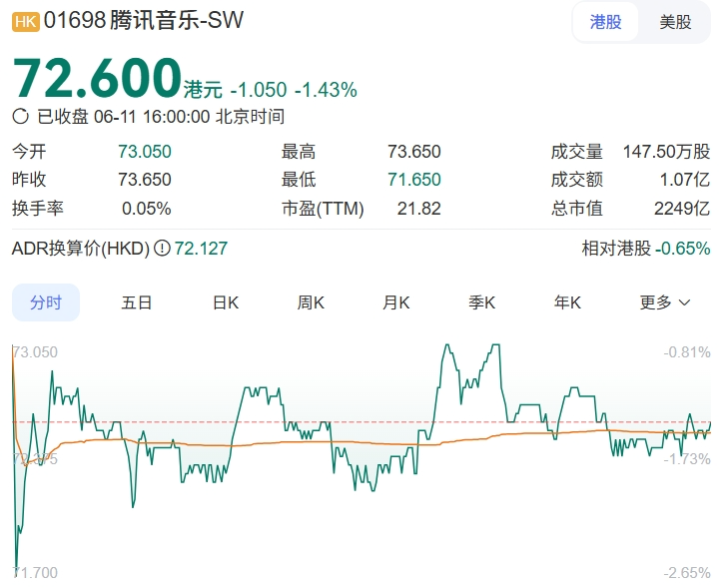Switch to the 美股 market view
Viewport: 728px width, 588px height.
click(675, 22)
